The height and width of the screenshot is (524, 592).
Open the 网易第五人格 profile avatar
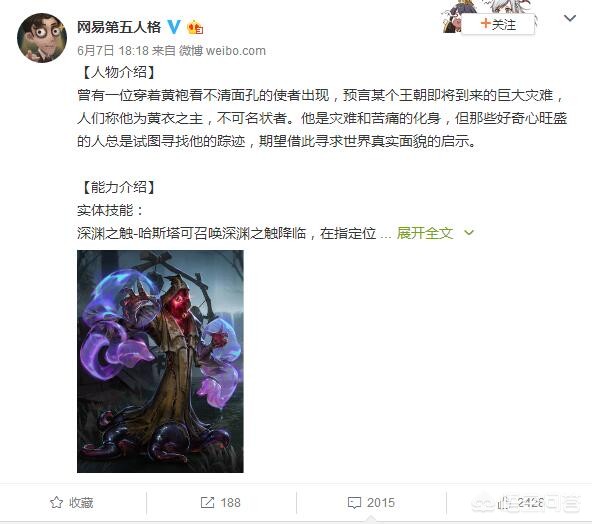(x=42, y=37)
